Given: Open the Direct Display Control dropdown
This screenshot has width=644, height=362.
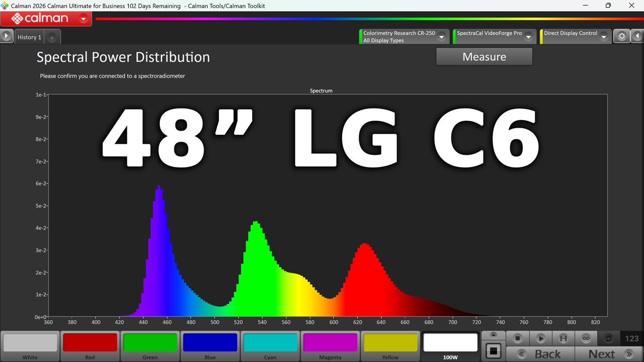Looking at the screenshot, I should coord(604,37).
